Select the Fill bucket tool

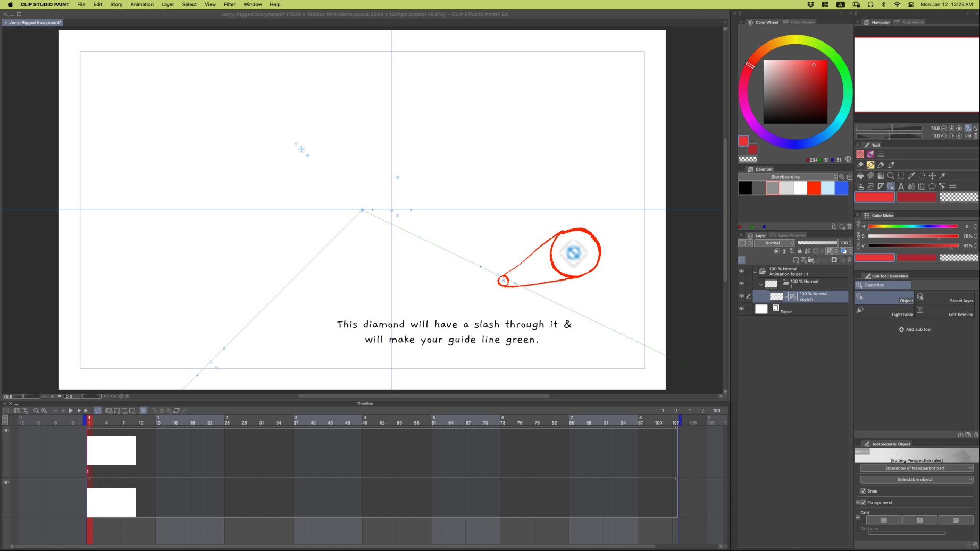click(860, 176)
